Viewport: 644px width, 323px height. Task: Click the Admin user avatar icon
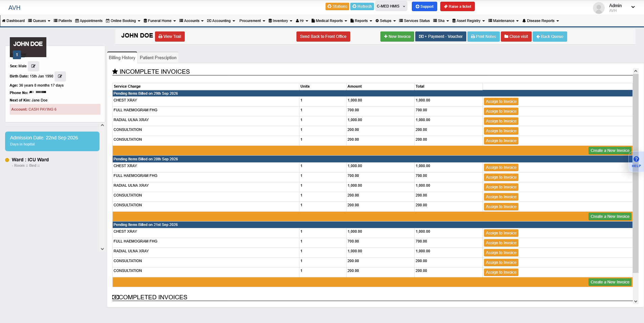coord(599,8)
